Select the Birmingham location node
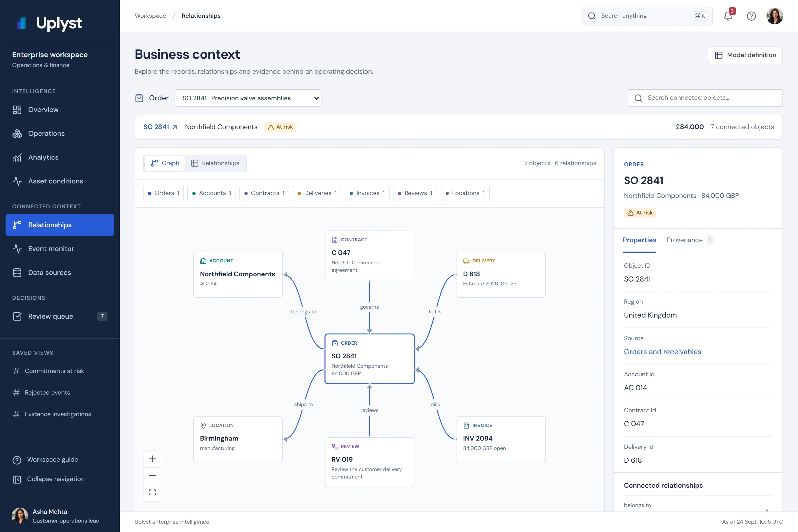 pos(238,439)
